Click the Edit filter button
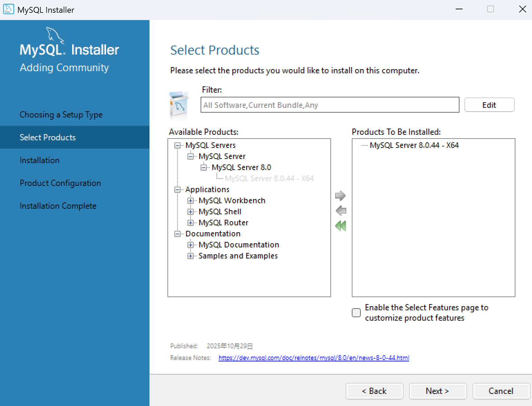The width and height of the screenshot is (532, 406). [489, 105]
